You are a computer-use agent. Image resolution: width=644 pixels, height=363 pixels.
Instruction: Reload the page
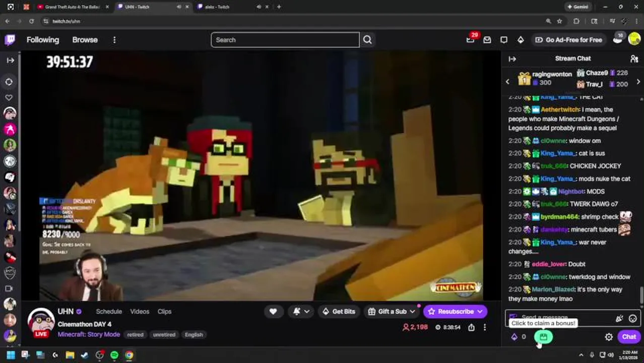pos(31,21)
